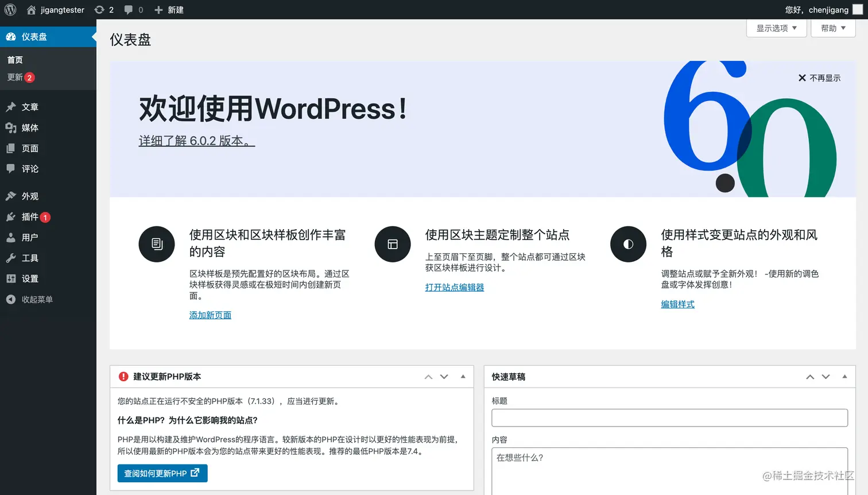Move PHP update widget up
The width and height of the screenshot is (868, 495).
point(428,377)
